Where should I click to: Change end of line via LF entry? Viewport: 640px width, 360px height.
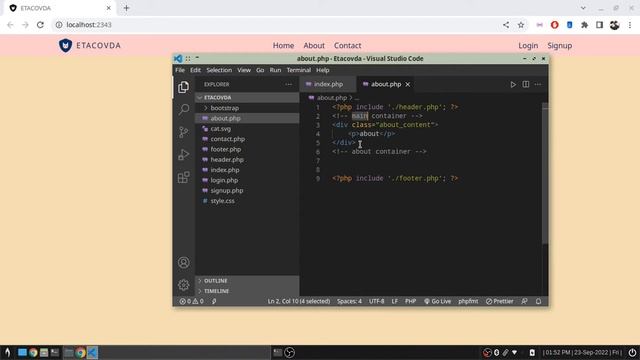click(x=395, y=301)
